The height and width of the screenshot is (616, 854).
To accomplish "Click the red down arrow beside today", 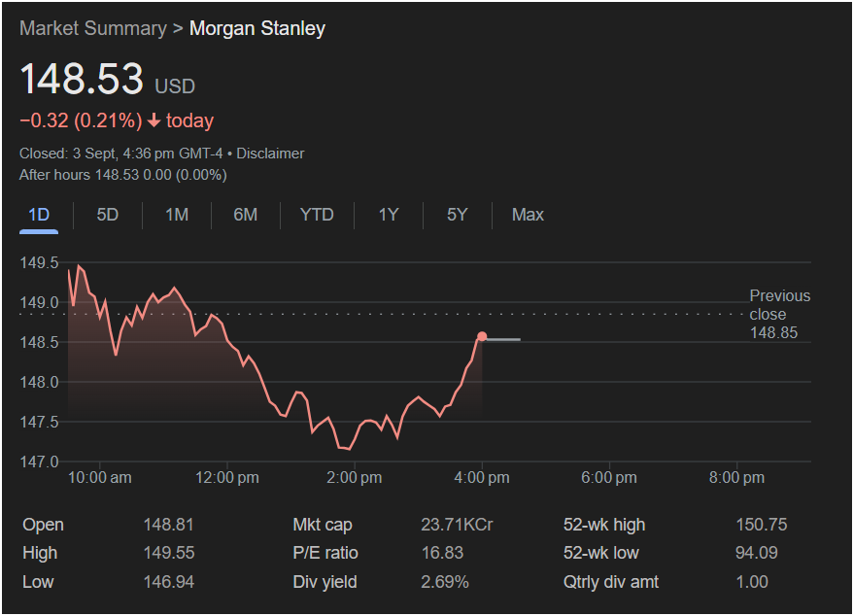I will (x=154, y=120).
